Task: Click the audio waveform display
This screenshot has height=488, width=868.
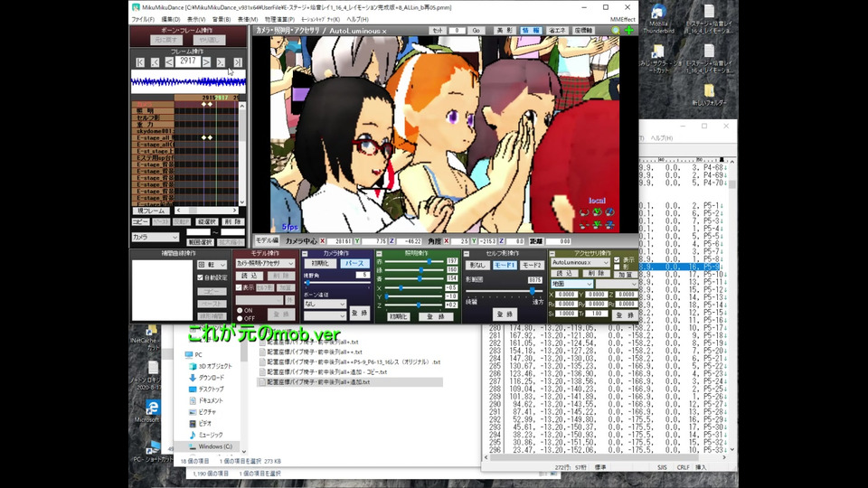Action: click(188, 82)
